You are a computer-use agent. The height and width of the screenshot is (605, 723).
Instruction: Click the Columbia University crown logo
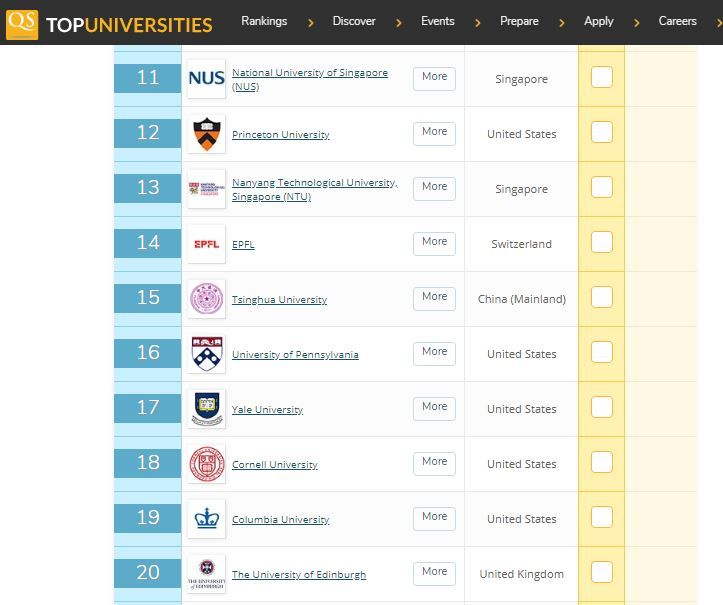pyautogui.click(x=206, y=519)
